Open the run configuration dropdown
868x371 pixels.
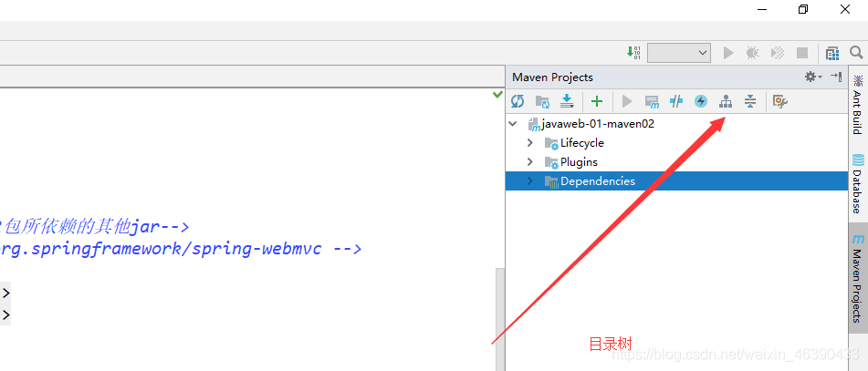679,53
